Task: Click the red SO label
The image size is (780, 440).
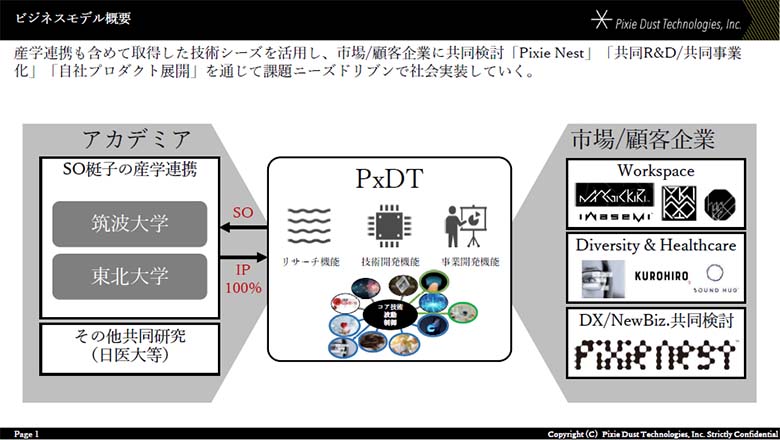Action: click(x=243, y=212)
